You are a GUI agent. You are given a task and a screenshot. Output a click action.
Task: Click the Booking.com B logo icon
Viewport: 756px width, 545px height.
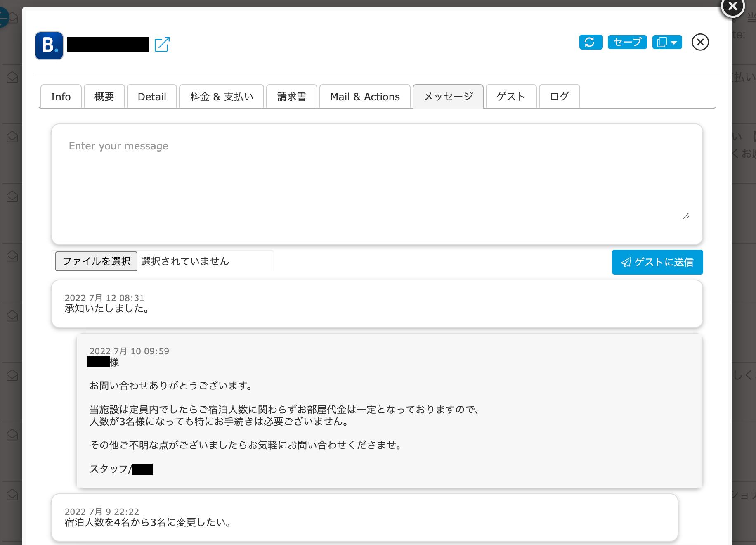[x=49, y=46]
